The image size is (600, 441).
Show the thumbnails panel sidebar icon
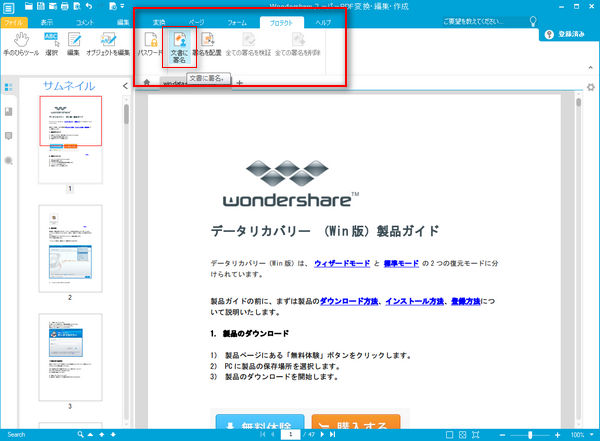(x=8, y=87)
